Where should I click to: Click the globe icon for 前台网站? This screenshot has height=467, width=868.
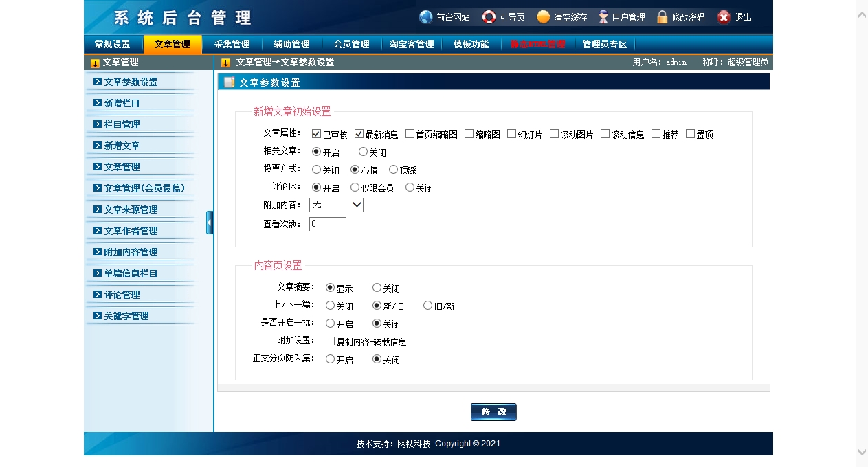point(426,17)
